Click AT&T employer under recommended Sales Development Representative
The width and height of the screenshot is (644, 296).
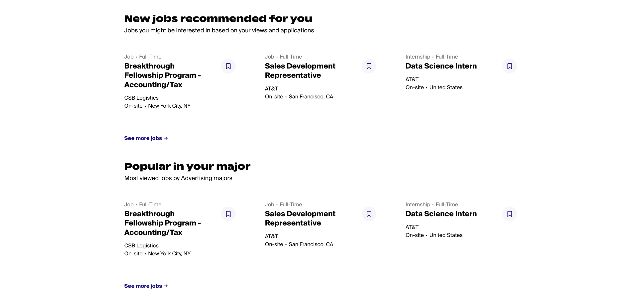click(x=271, y=89)
